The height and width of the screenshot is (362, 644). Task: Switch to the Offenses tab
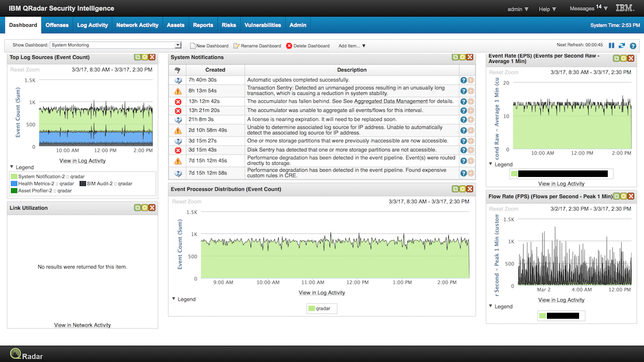(x=57, y=25)
